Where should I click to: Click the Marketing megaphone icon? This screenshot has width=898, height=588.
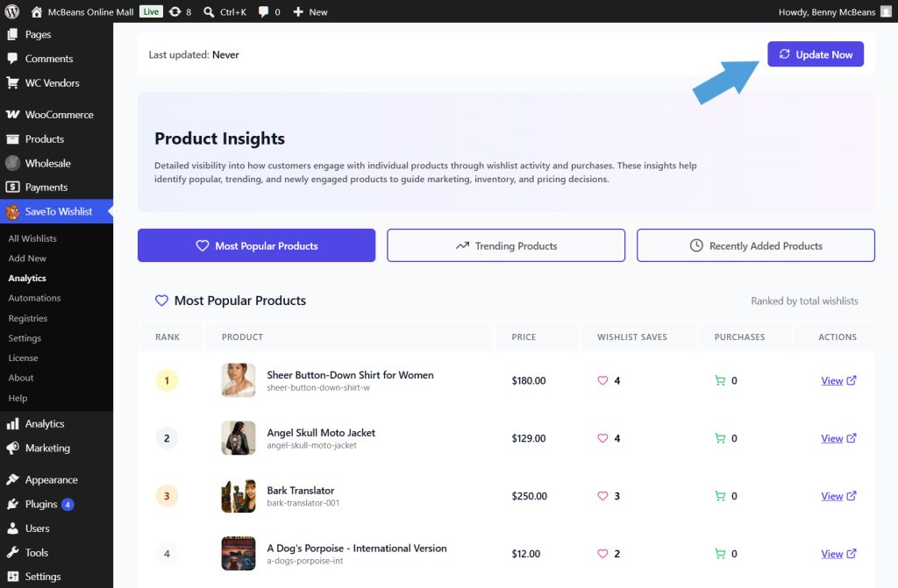[12, 449]
